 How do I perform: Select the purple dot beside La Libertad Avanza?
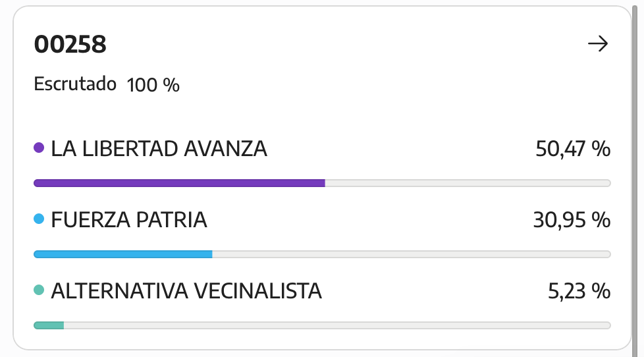pos(39,148)
